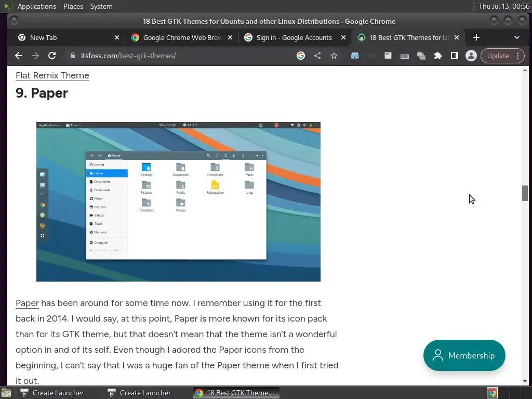
Task: Click the scrollbar up arrow
Action: pos(525,70)
